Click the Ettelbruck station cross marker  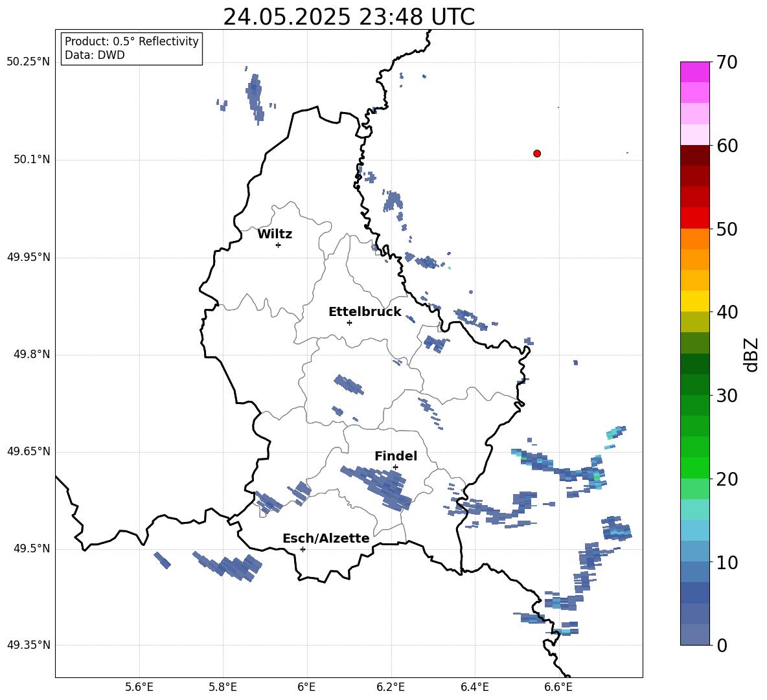click(349, 322)
